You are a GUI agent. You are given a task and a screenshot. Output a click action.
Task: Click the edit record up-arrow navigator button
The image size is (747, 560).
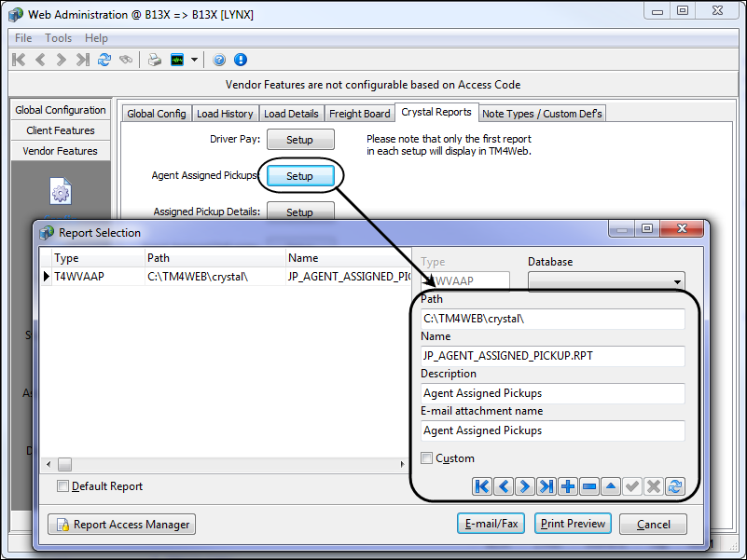pos(611,486)
